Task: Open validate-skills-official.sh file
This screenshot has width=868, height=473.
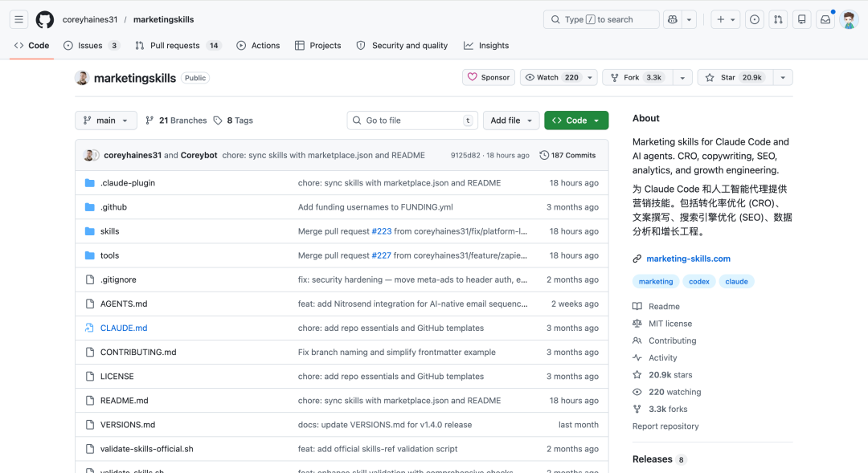Action: click(147, 449)
